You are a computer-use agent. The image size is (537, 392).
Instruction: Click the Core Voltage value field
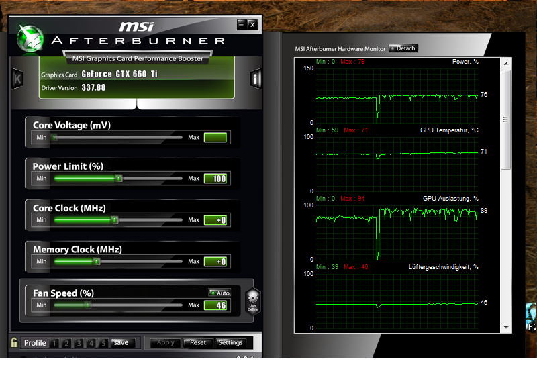coord(215,138)
